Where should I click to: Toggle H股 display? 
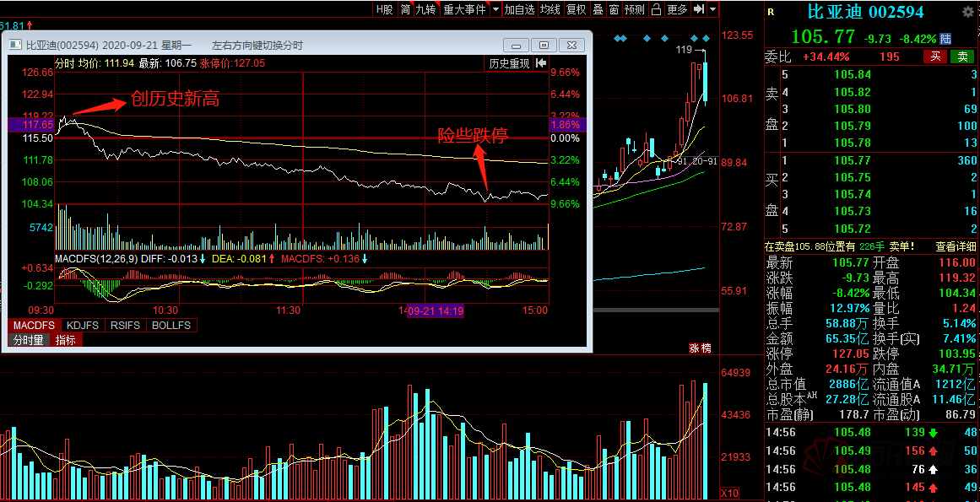tap(384, 9)
